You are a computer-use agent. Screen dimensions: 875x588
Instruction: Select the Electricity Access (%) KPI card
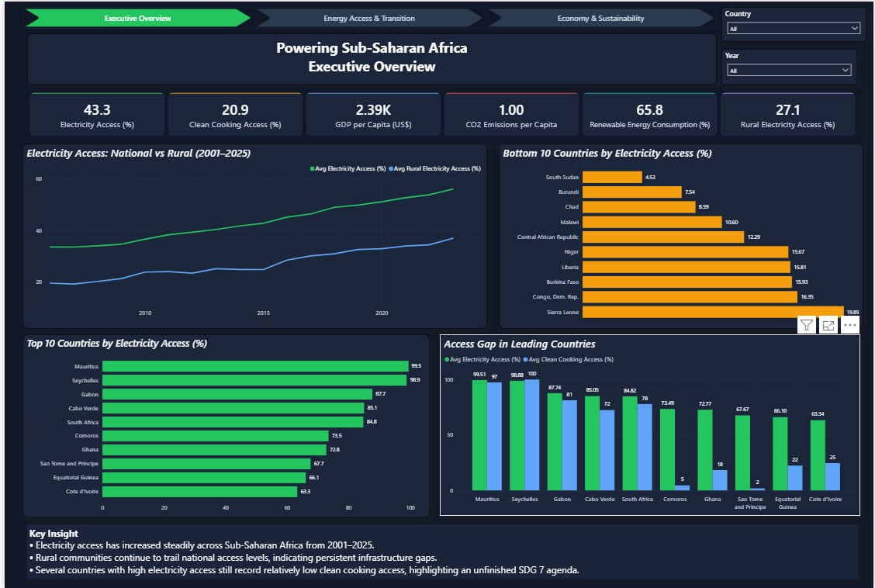pyautogui.click(x=97, y=115)
